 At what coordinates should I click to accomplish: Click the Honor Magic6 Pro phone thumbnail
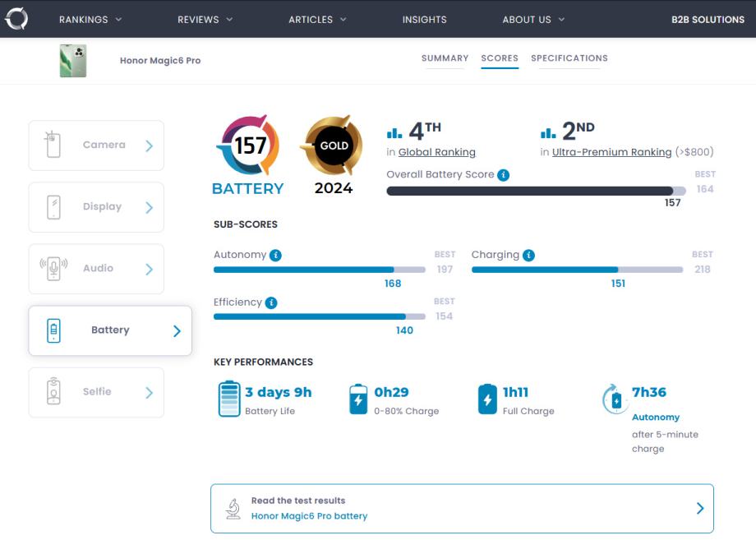(73, 61)
